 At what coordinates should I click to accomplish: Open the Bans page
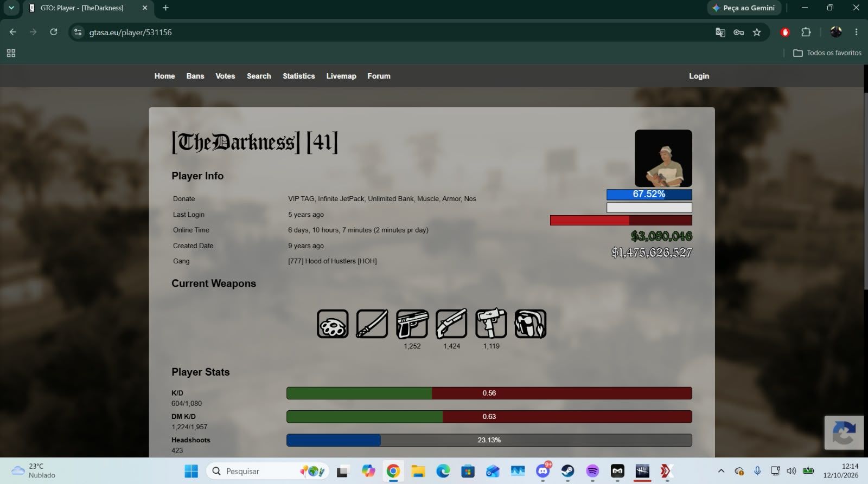tap(195, 76)
